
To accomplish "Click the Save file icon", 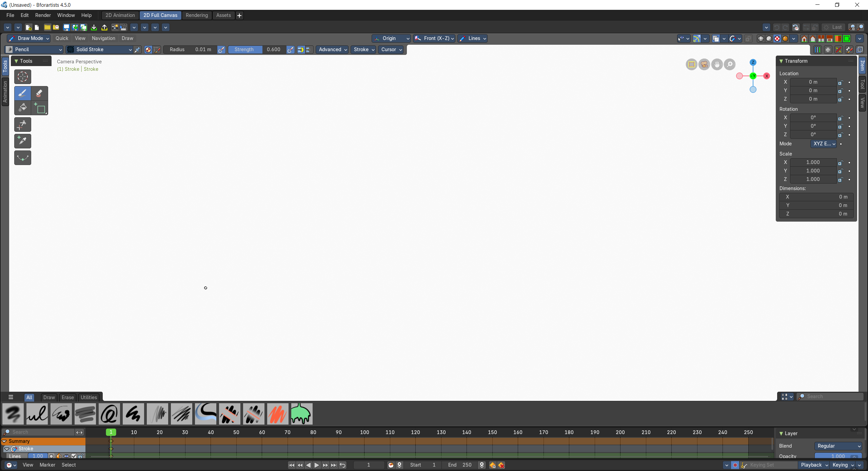I will click(x=66, y=27).
